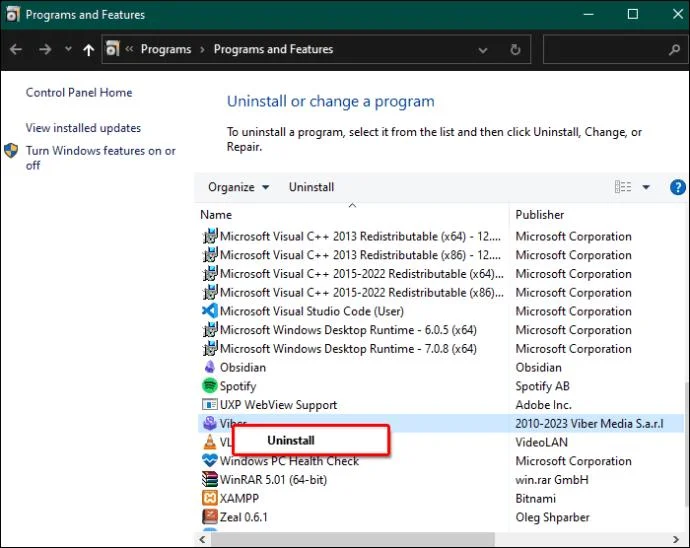Select the Spotify row name
Screen dimensions: 690x548
[238, 386]
